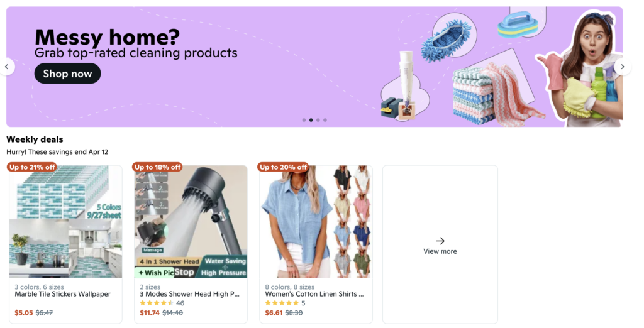Open the shower head product image
This screenshot has height=328, width=644.
click(191, 222)
